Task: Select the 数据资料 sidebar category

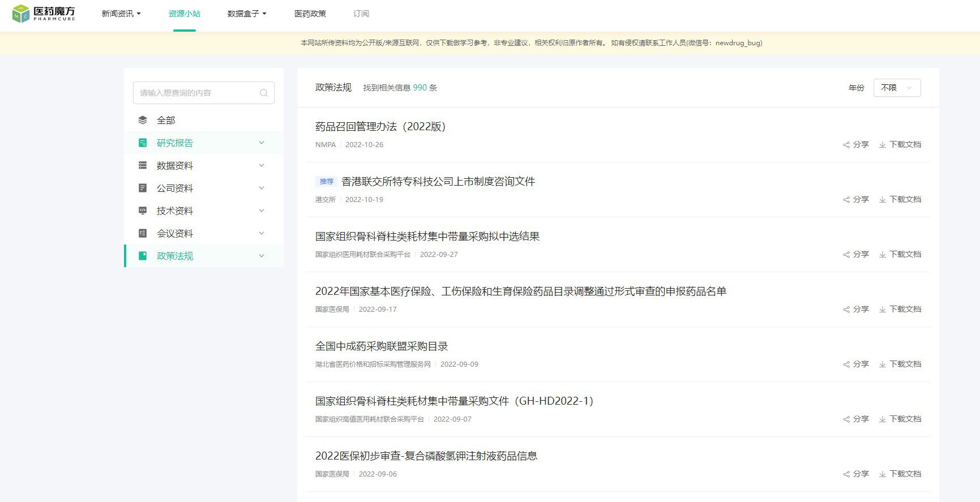Action: tap(204, 165)
